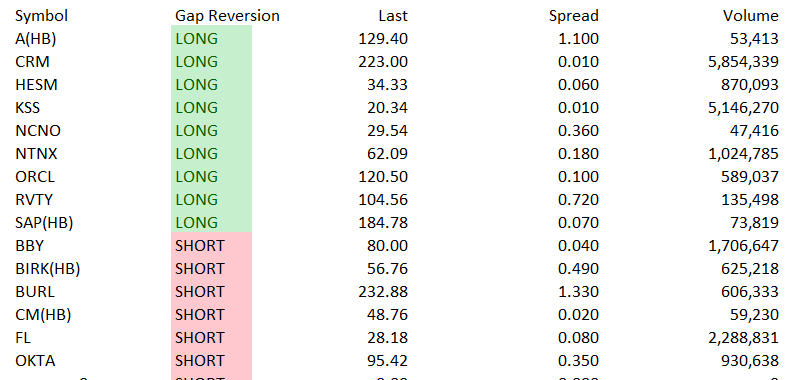The width and height of the screenshot is (812, 380).
Task: Select the 223.00 last price cell
Action: (383, 62)
